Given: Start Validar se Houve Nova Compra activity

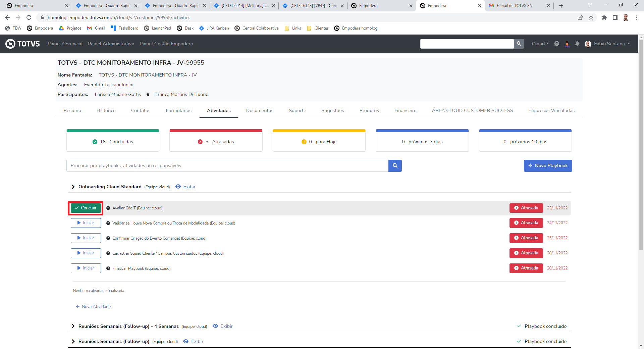Looking at the screenshot, I should [x=86, y=223].
